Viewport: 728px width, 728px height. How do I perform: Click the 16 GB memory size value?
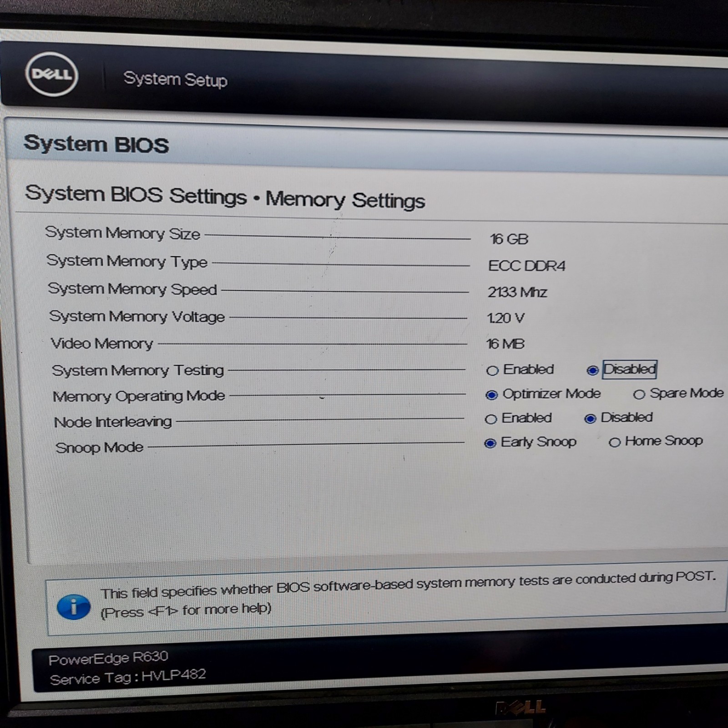click(x=509, y=239)
